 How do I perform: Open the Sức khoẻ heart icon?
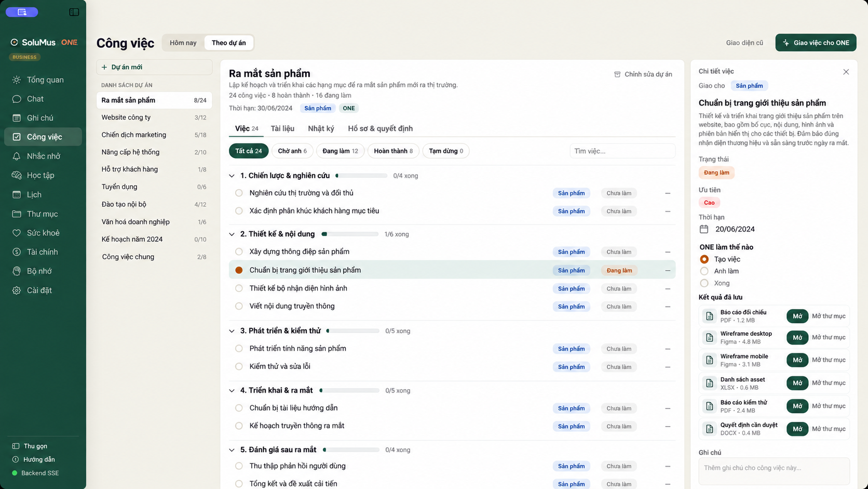click(x=17, y=233)
